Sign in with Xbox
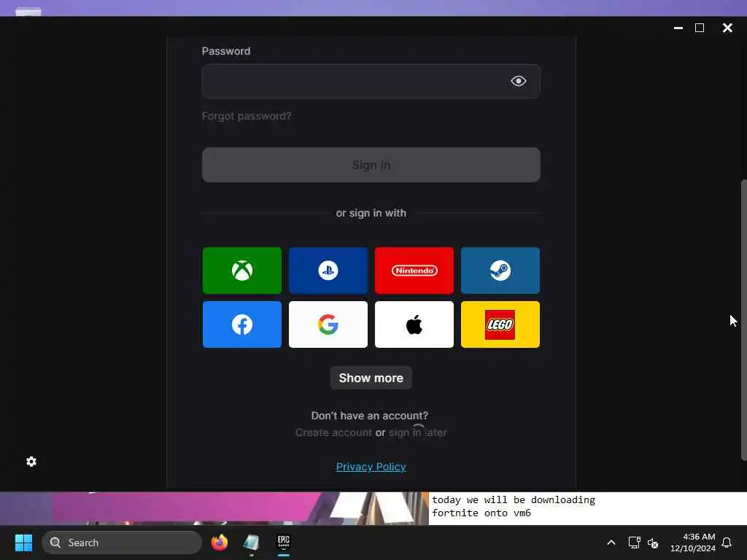This screenshot has width=747, height=560. (242, 270)
